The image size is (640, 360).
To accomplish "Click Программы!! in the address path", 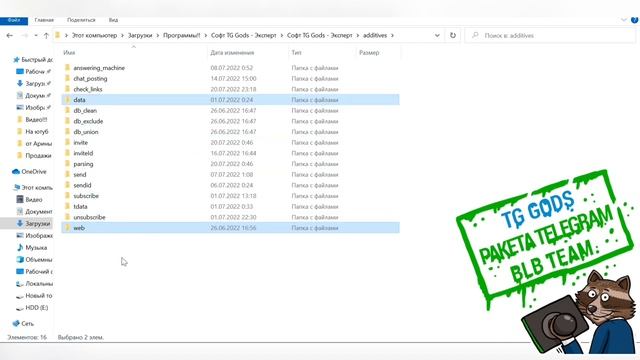I will [182, 36].
